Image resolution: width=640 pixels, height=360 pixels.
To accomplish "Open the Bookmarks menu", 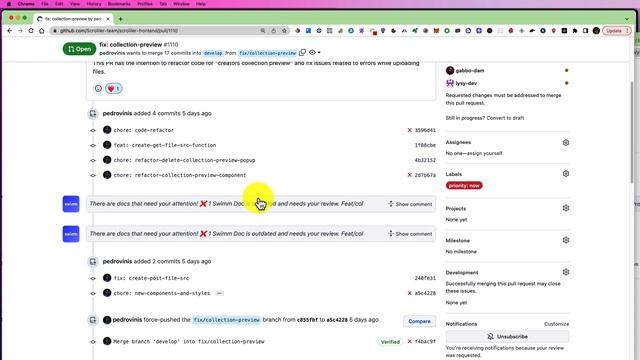I will click(x=119, y=4).
